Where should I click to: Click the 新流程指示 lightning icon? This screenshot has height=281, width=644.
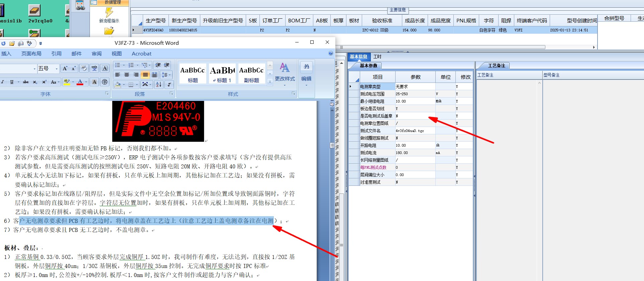tap(109, 12)
